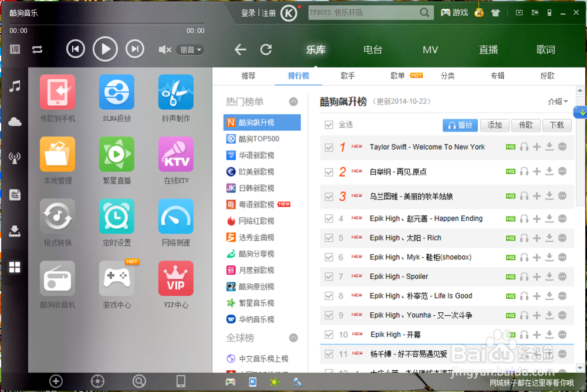
Task: Click the refresh arrow icon
Action: tap(266, 49)
